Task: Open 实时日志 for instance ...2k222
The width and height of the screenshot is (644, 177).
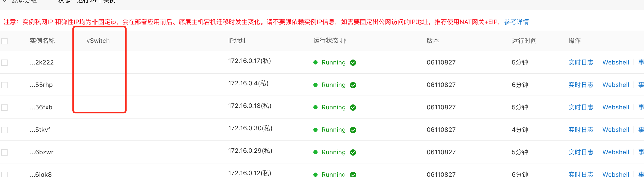Action: 581,62
